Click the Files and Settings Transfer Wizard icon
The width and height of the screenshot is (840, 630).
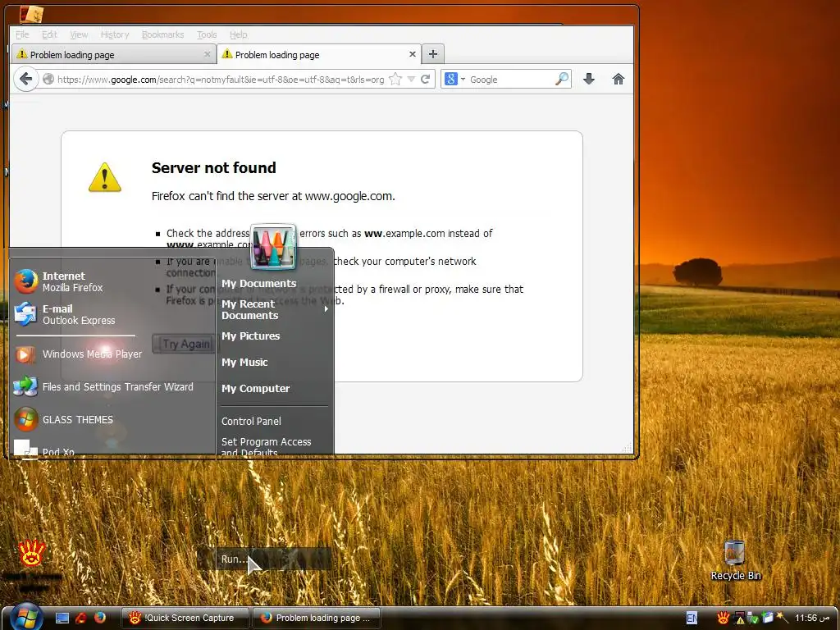pyautogui.click(x=25, y=387)
